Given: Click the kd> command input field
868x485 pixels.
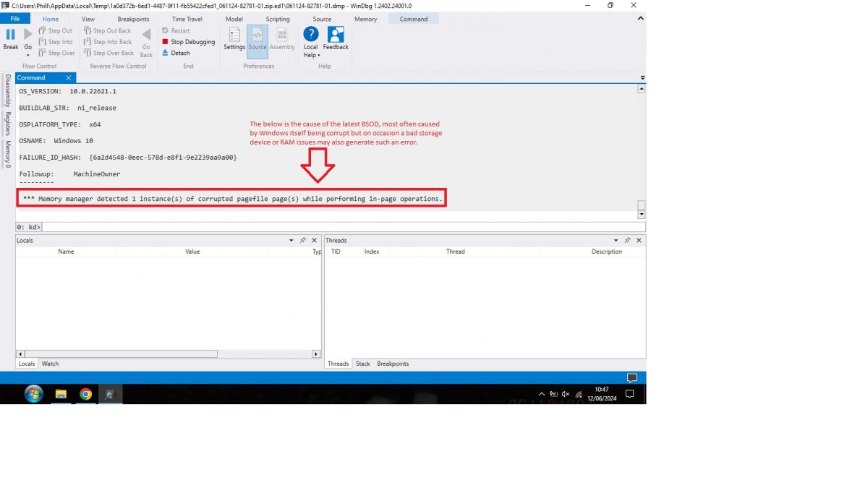Looking at the screenshot, I should pyautogui.click(x=342, y=227).
